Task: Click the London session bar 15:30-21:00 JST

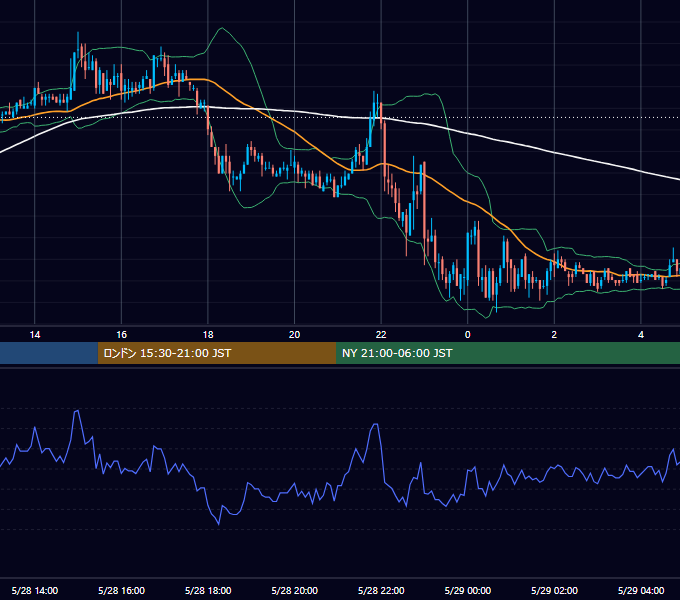Action: coord(217,353)
